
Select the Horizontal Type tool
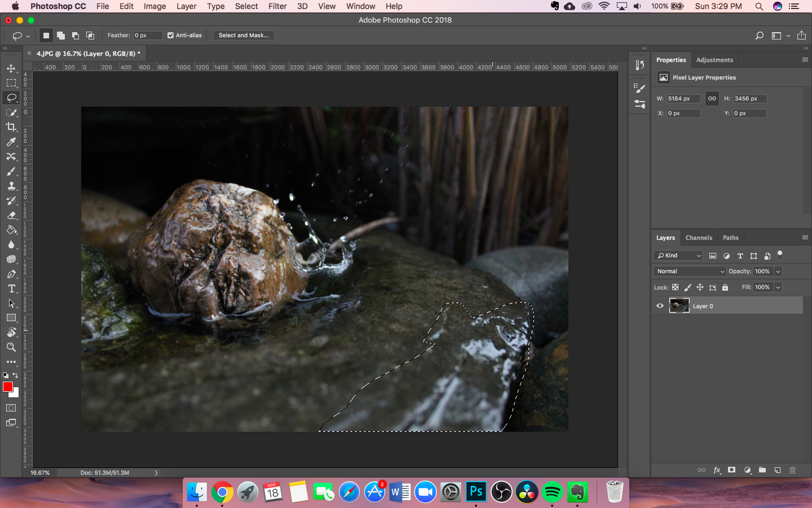coord(11,288)
